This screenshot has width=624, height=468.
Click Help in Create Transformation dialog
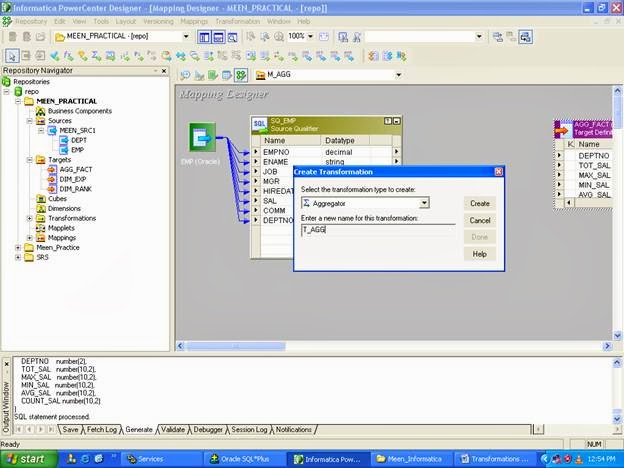coord(480,254)
